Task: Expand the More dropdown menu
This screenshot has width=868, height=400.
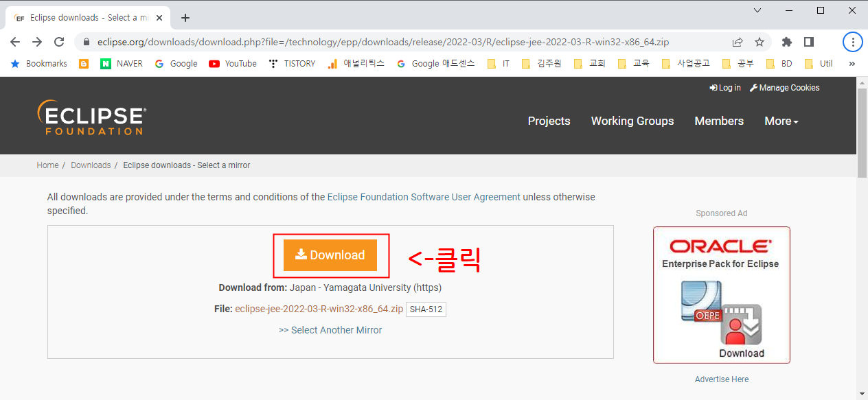Action: (781, 121)
